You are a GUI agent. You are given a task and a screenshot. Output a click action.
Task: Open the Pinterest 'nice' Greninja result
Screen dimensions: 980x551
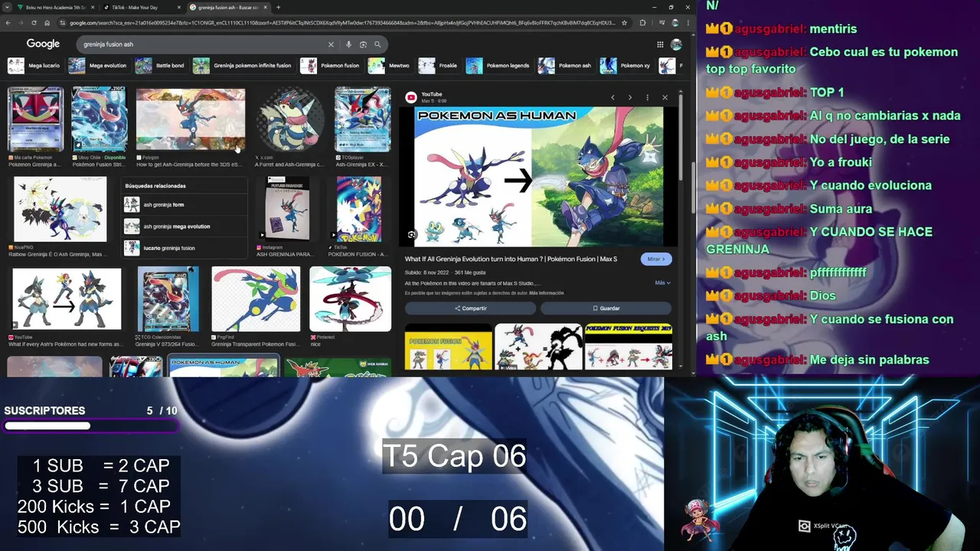[x=350, y=299]
